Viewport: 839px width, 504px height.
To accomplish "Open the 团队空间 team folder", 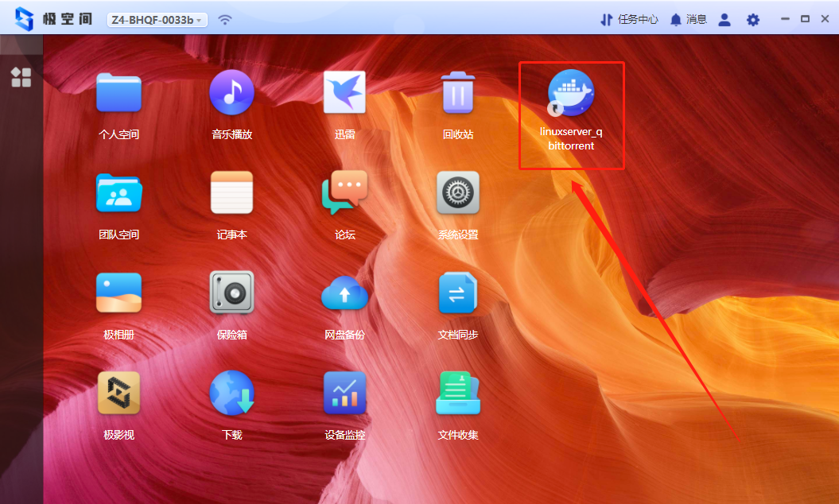I will point(118,193).
